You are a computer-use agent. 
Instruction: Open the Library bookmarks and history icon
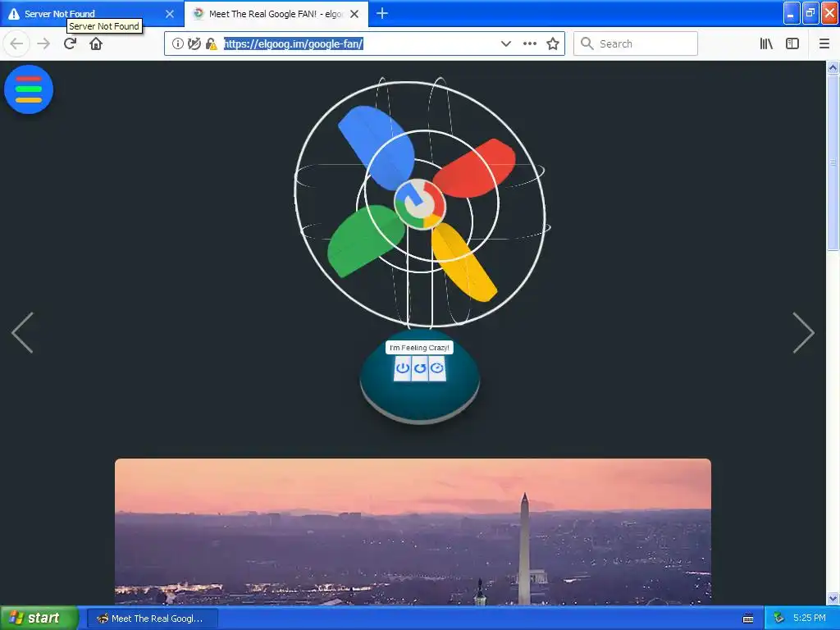[x=766, y=44]
